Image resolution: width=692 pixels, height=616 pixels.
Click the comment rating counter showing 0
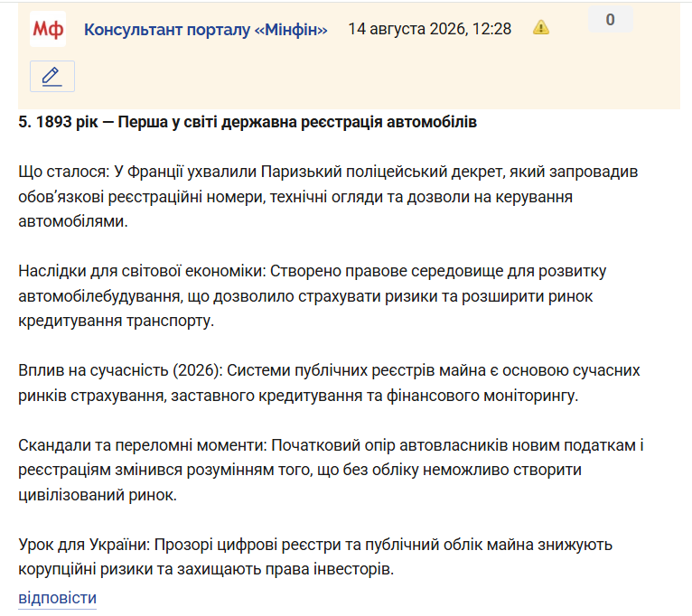click(611, 19)
